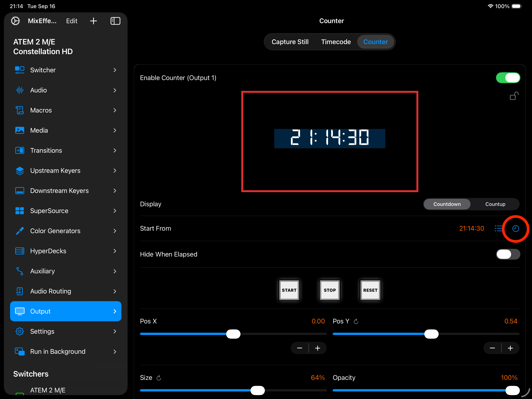Reset Pos Y with circular arrow icon
Viewport: 532px width, 399px height.
coord(356,321)
